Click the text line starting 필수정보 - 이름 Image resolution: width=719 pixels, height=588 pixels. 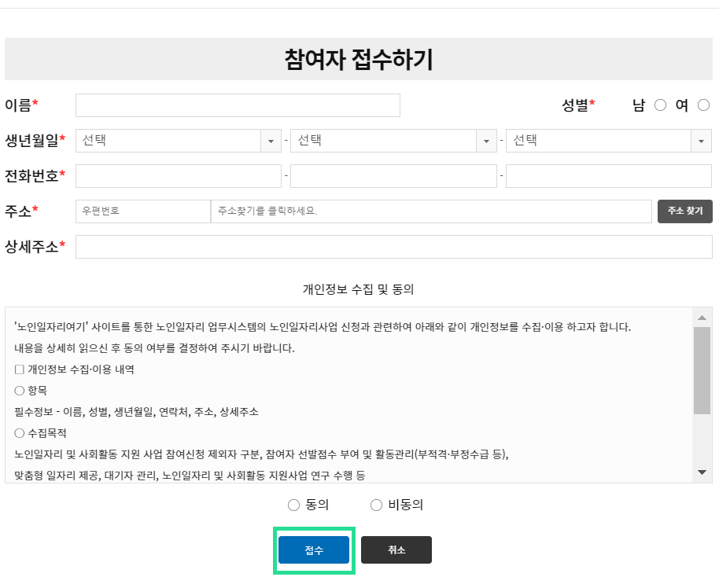[136, 412]
